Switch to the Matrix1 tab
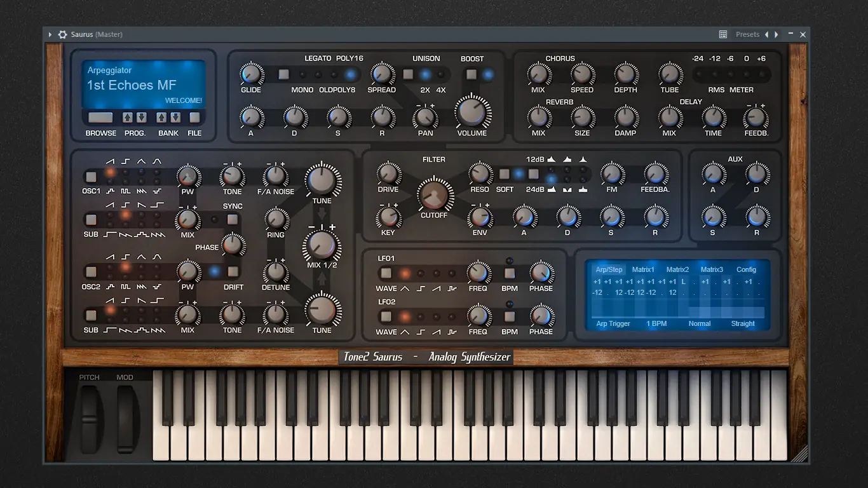Image resolution: width=868 pixels, height=488 pixels. click(x=643, y=269)
